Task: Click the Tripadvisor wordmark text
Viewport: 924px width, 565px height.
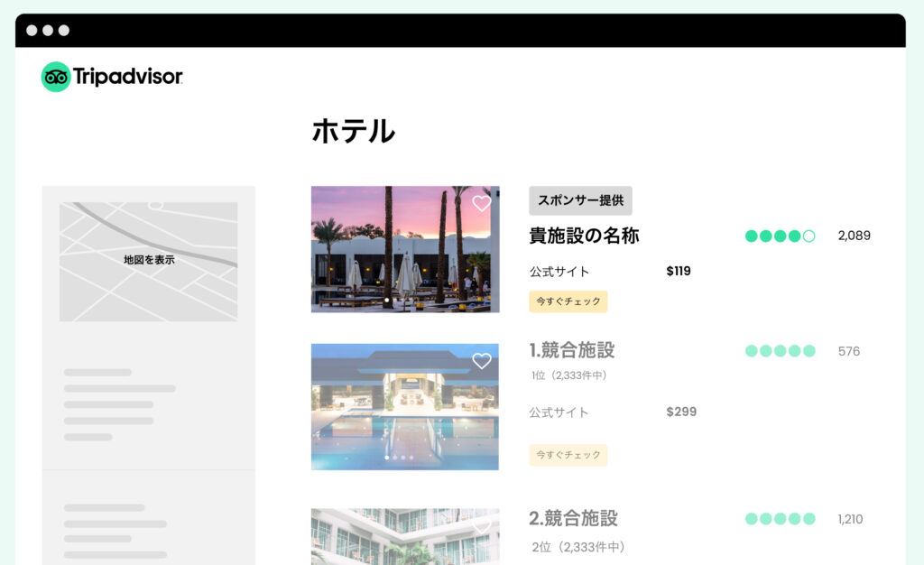Action: tap(128, 77)
